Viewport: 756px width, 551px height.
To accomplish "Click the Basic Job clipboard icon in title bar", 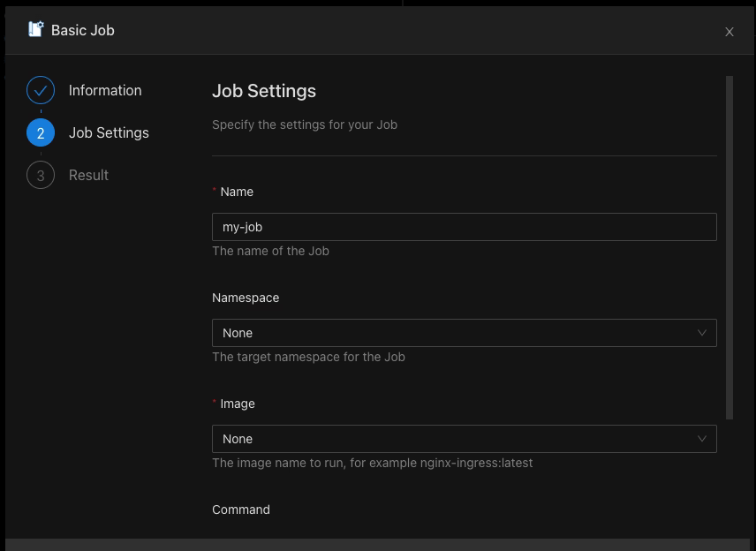I will (36, 29).
